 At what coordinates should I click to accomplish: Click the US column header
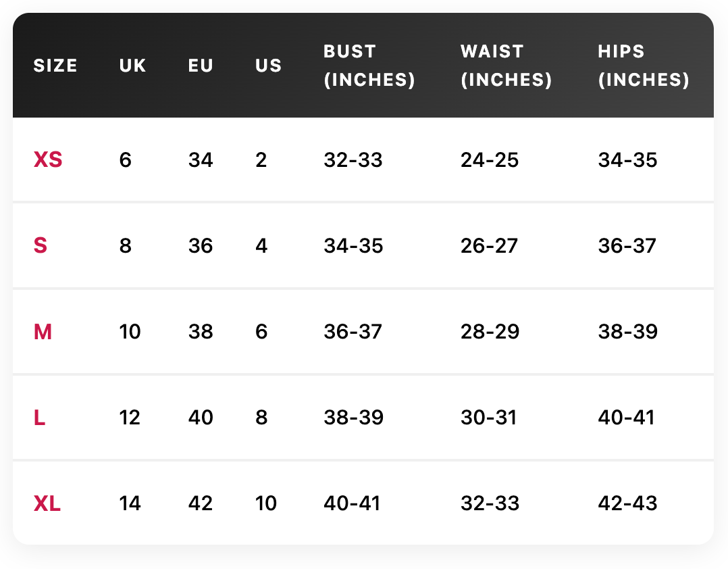(x=269, y=66)
